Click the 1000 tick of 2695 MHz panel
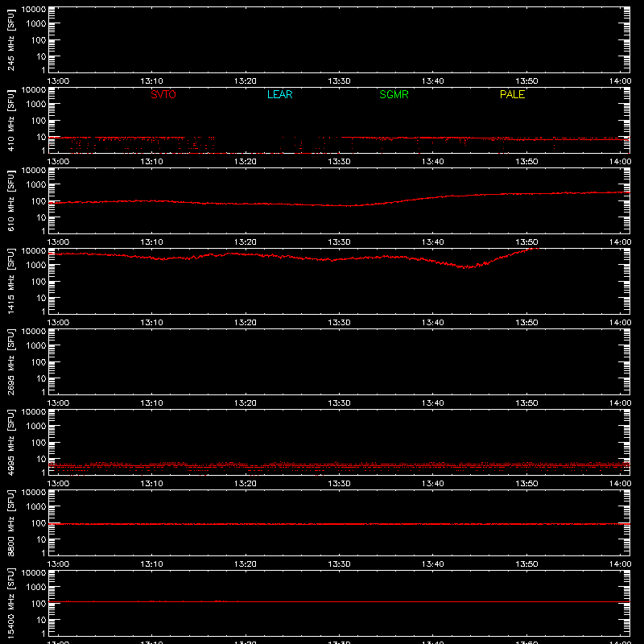644x644 pixels. pos(36,346)
